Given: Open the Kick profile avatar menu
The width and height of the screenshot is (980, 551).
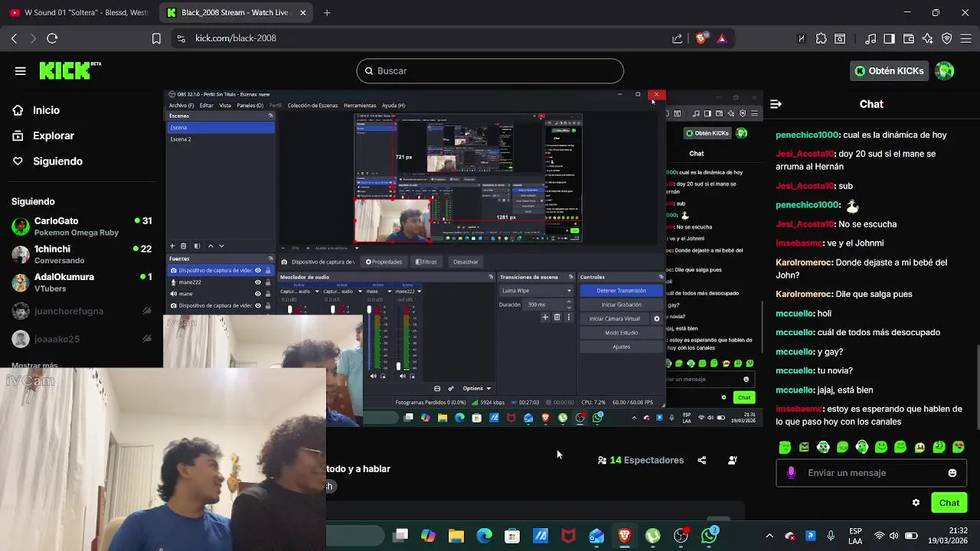Looking at the screenshot, I should click(945, 70).
